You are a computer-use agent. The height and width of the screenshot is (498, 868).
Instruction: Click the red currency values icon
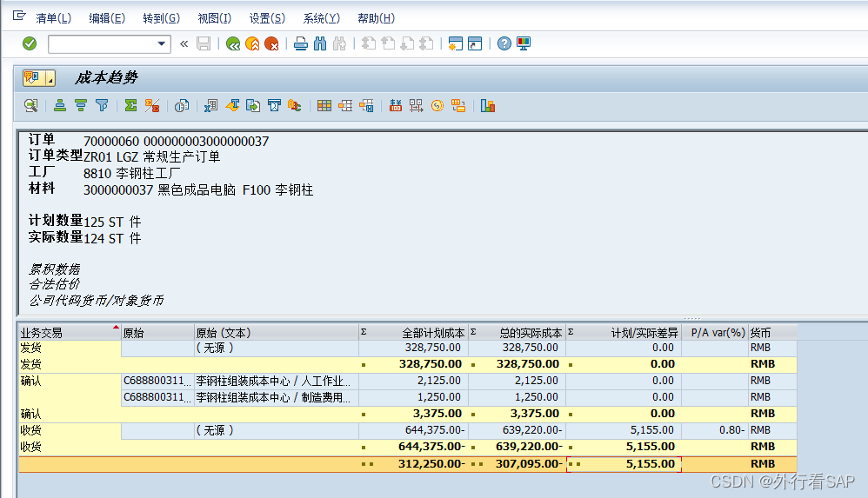[395, 106]
